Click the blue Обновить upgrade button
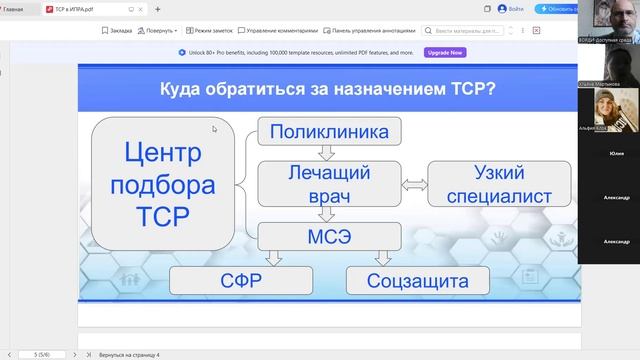Image resolution: width=640 pixels, height=360 pixels. point(556,9)
